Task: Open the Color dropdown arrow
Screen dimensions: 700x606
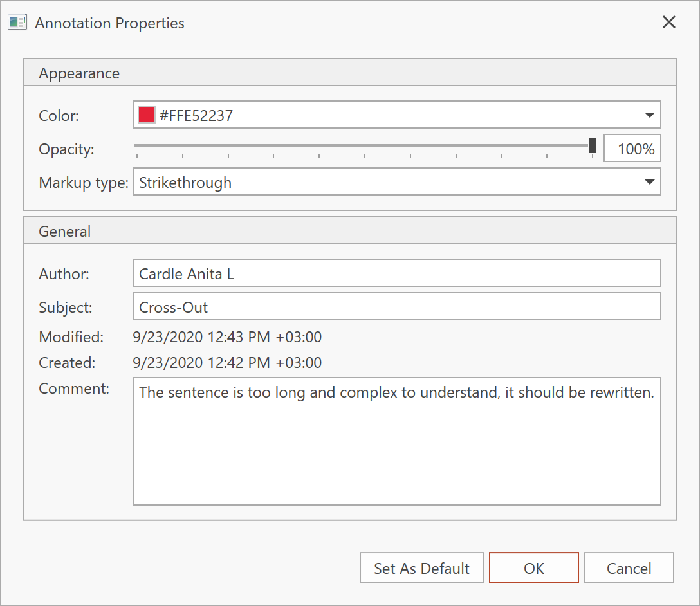Action: [x=649, y=116]
